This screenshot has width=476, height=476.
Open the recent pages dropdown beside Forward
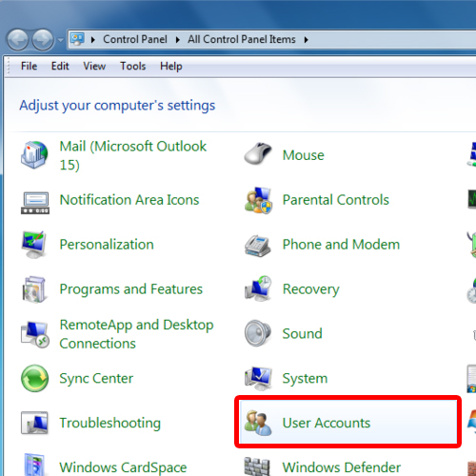click(x=61, y=40)
